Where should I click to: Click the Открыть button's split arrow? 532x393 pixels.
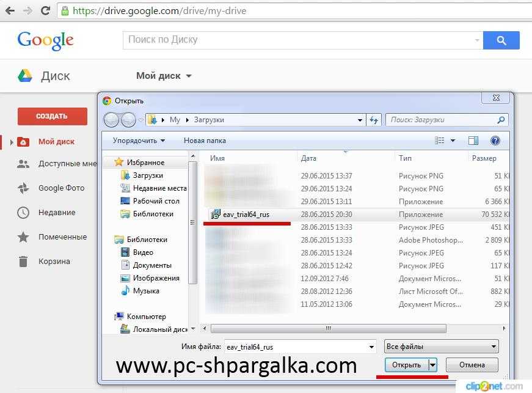(432, 365)
